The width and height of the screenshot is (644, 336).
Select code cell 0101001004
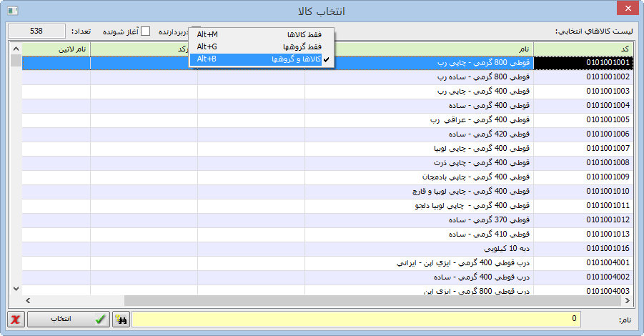click(583, 106)
